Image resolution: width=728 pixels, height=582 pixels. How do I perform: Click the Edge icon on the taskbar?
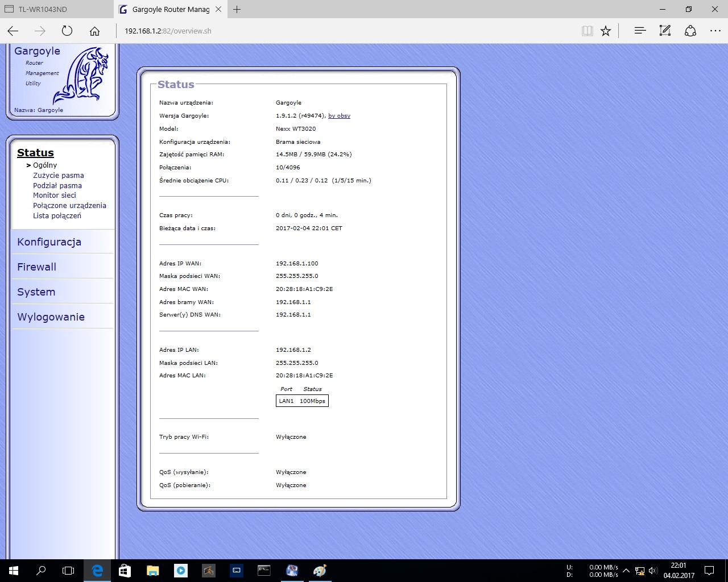click(97, 571)
